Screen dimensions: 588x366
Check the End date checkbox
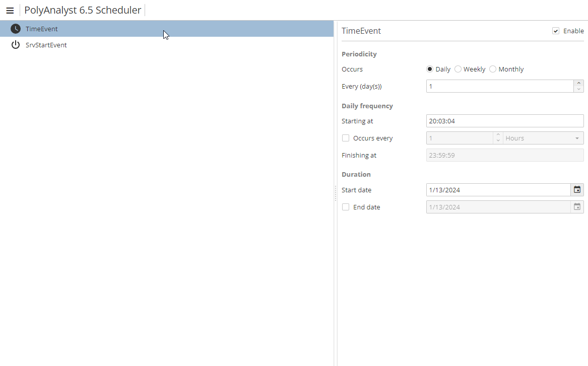click(x=346, y=207)
